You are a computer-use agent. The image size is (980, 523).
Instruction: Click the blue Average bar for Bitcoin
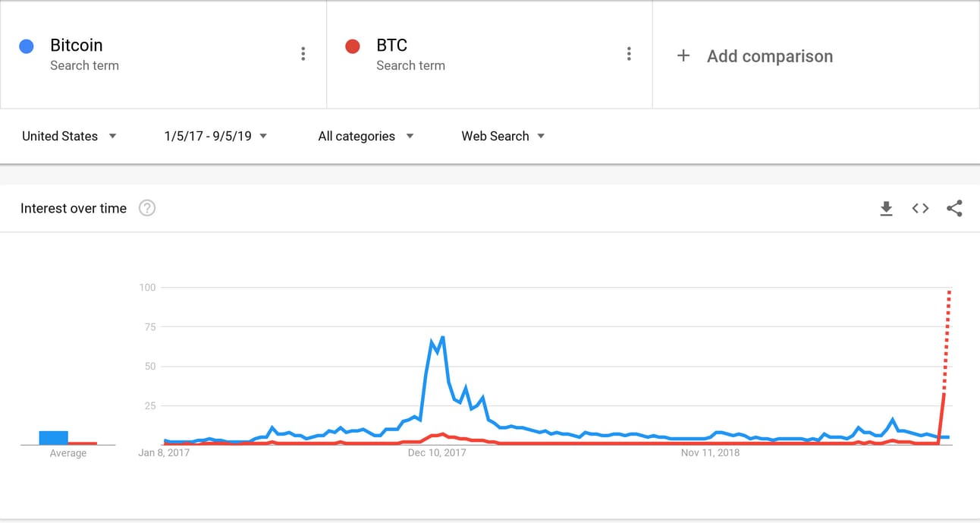click(x=54, y=437)
